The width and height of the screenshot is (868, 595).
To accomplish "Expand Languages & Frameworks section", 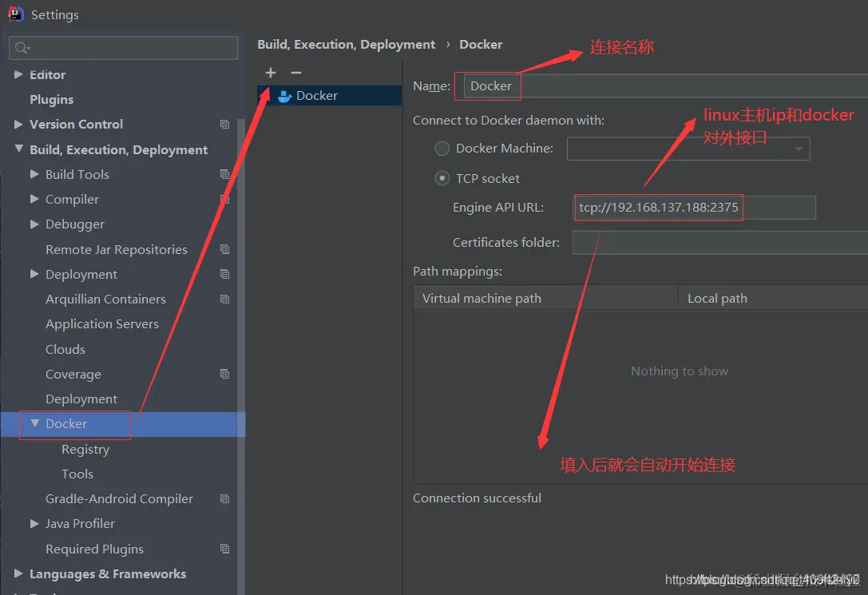I will pos(18,573).
